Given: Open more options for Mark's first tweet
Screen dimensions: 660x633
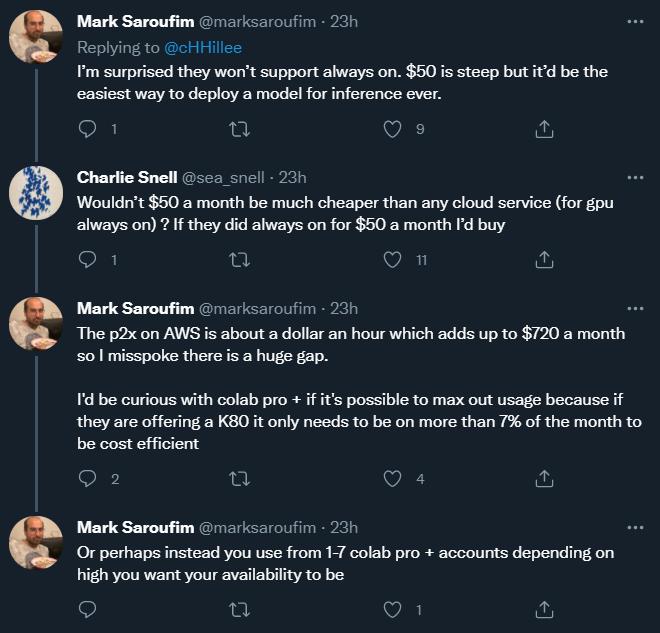Looking at the screenshot, I should click(x=635, y=21).
